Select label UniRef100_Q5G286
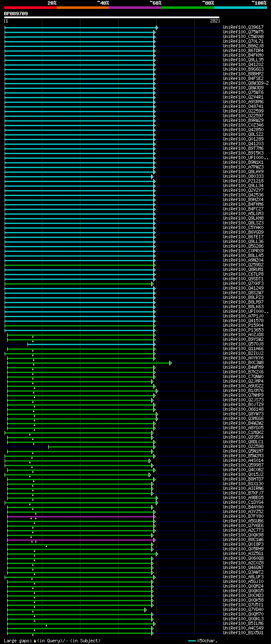 coord(243,246)
